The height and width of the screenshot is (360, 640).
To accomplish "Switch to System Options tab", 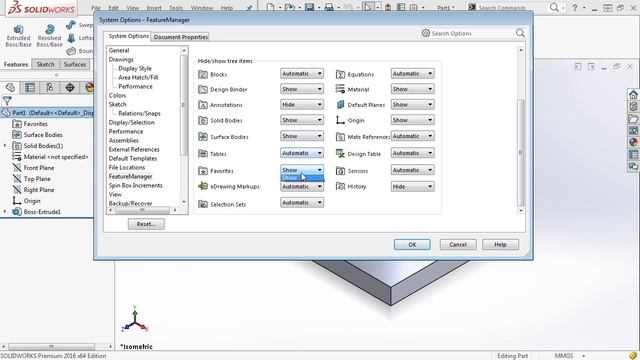I will click(128, 36).
